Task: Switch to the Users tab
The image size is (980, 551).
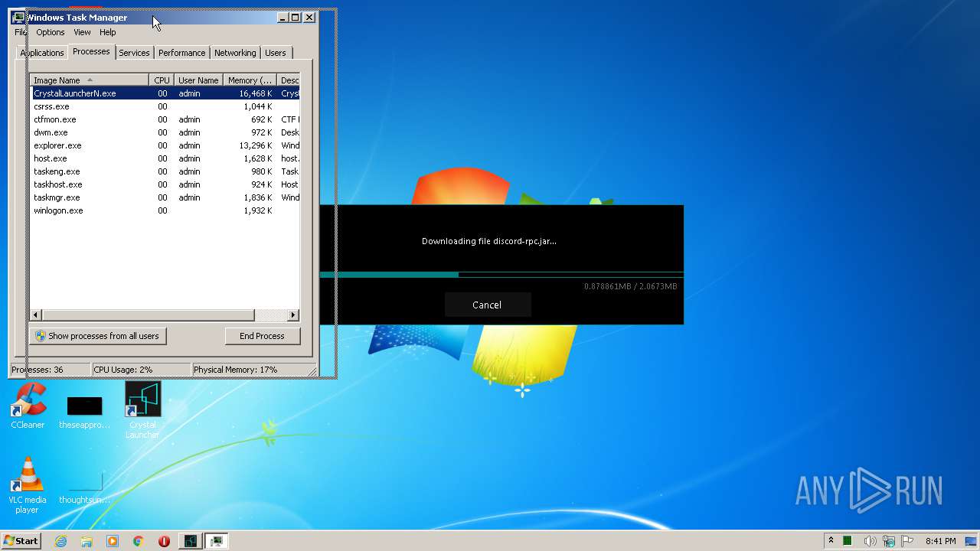Action: pyautogui.click(x=276, y=53)
